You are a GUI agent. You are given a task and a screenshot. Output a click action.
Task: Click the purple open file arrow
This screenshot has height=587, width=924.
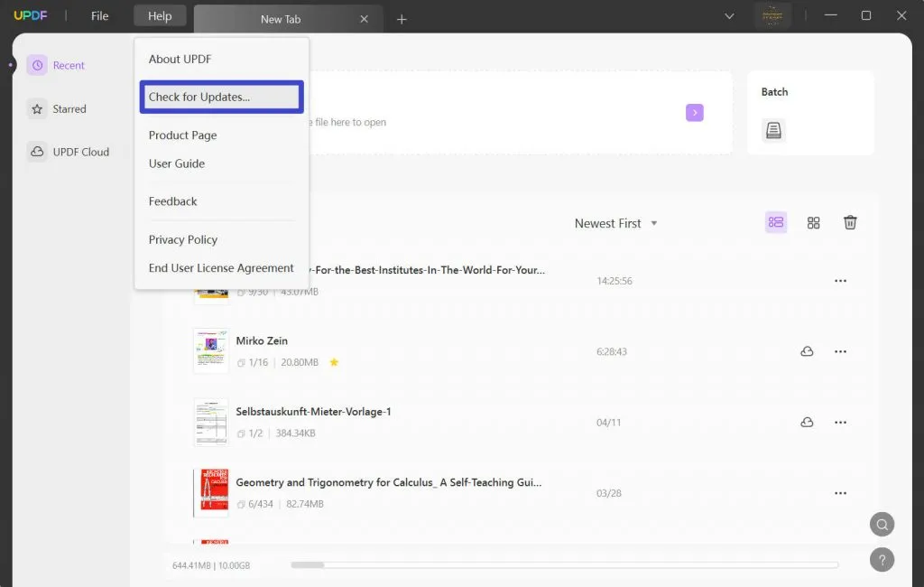[694, 113]
